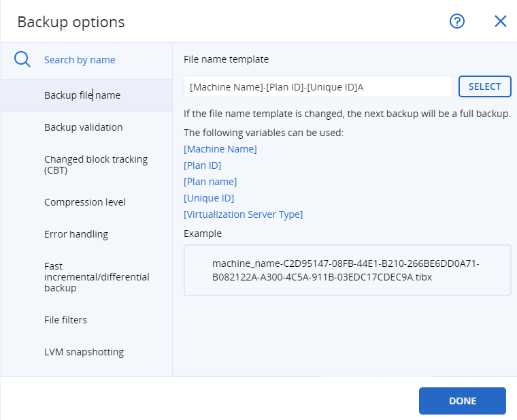Open Backup validation settings
This screenshot has width=517, height=420.
coord(86,127)
